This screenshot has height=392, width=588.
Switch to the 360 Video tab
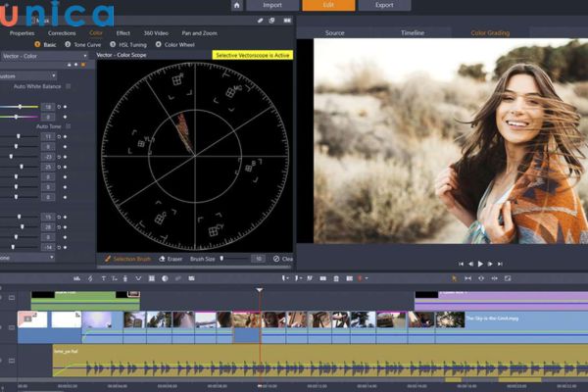(x=156, y=33)
